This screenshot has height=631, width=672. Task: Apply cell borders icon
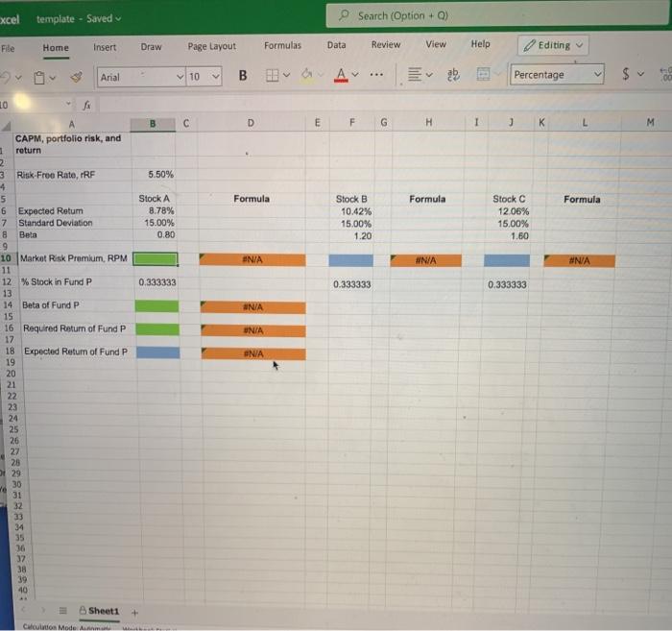point(272,76)
